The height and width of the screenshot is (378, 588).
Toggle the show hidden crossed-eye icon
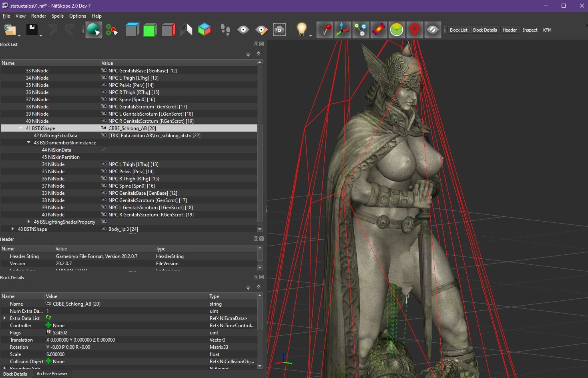point(432,30)
